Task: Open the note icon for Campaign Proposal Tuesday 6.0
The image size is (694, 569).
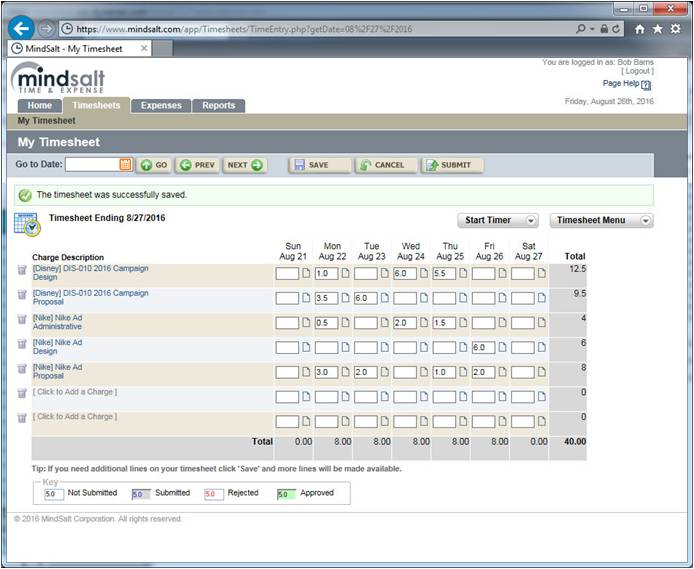Action: [385, 298]
